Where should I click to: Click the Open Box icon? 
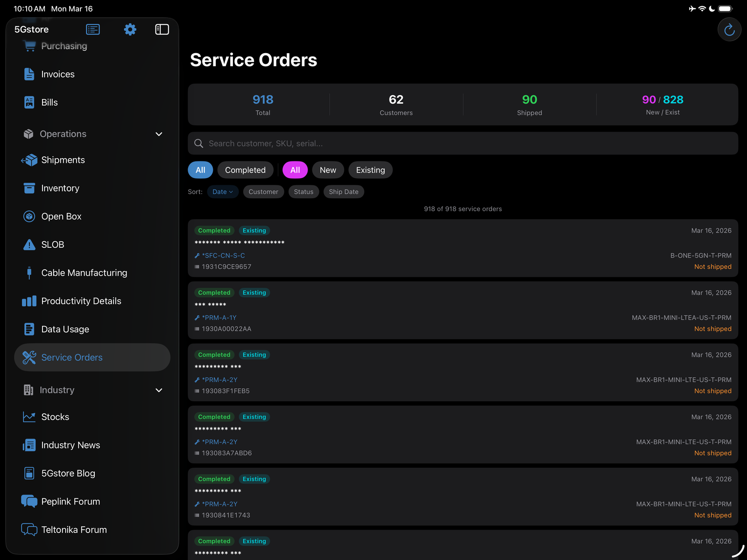(x=29, y=216)
